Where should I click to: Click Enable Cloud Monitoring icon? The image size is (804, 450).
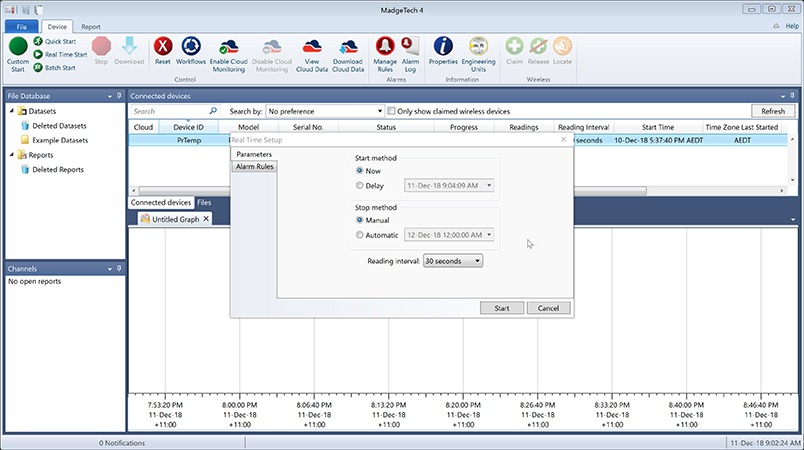coord(227,47)
